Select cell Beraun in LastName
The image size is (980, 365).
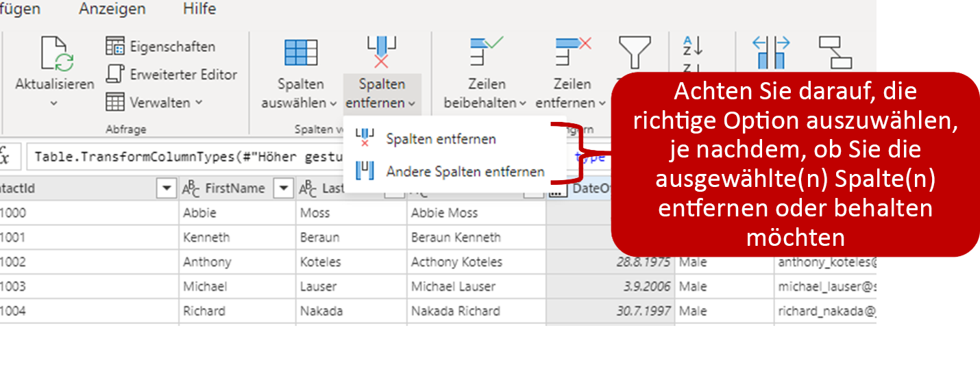(x=352, y=238)
